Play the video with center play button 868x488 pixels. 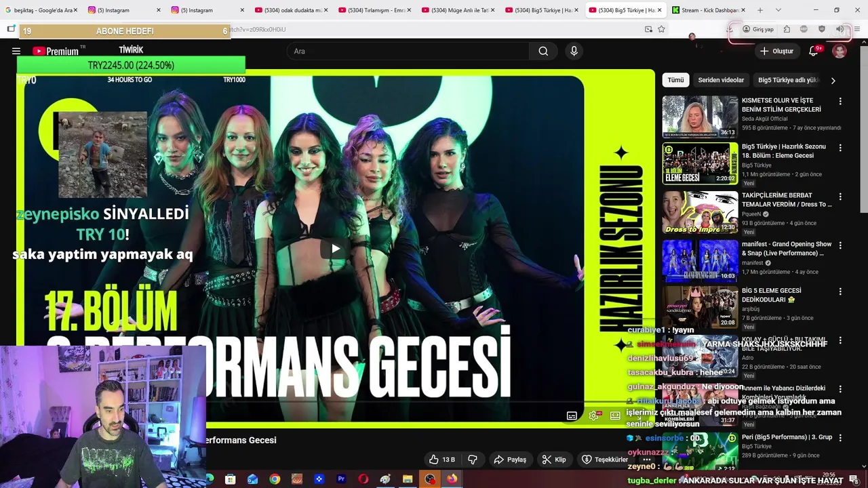point(335,248)
